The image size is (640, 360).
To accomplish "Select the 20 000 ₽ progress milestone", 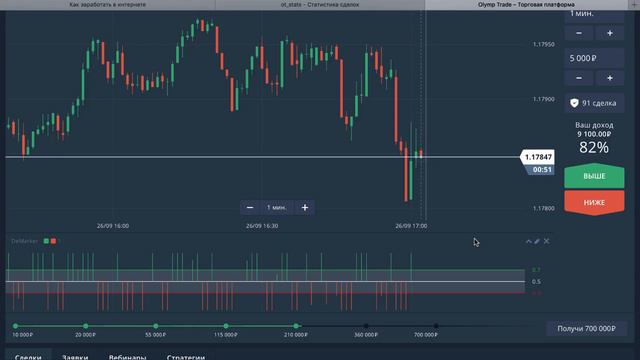I will [x=86, y=326].
